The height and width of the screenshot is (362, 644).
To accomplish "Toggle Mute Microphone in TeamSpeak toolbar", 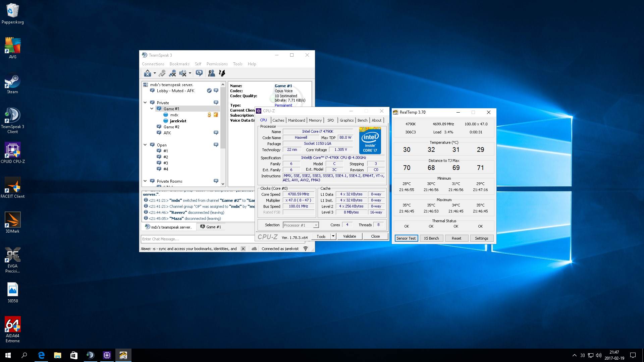I will point(172,73).
